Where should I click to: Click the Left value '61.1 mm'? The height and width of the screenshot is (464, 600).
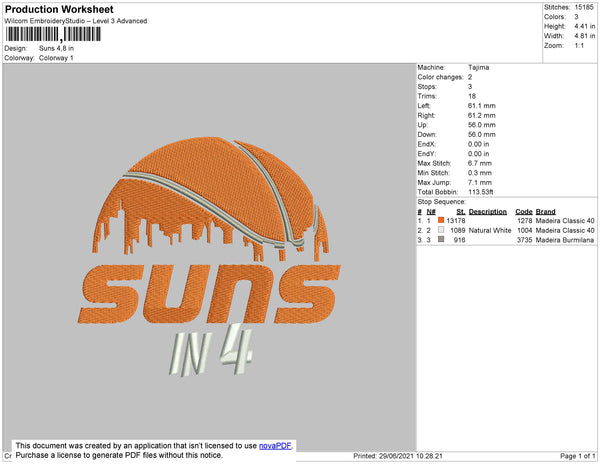pos(481,106)
